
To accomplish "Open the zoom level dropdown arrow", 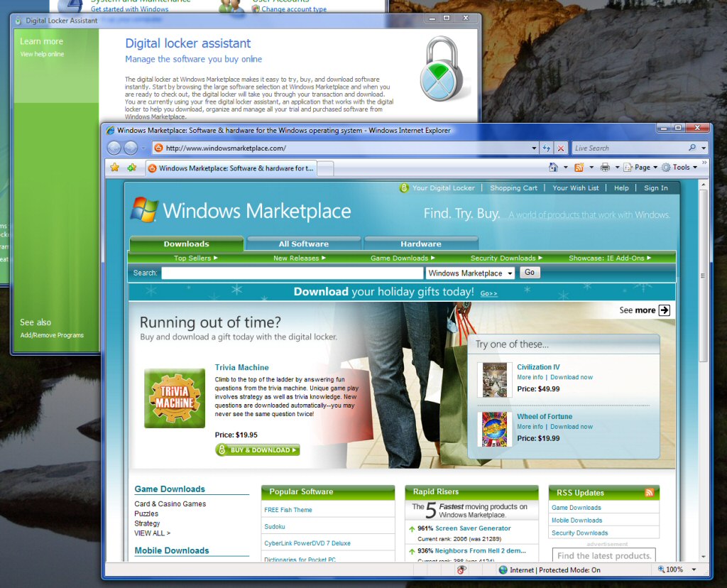I will [694, 570].
